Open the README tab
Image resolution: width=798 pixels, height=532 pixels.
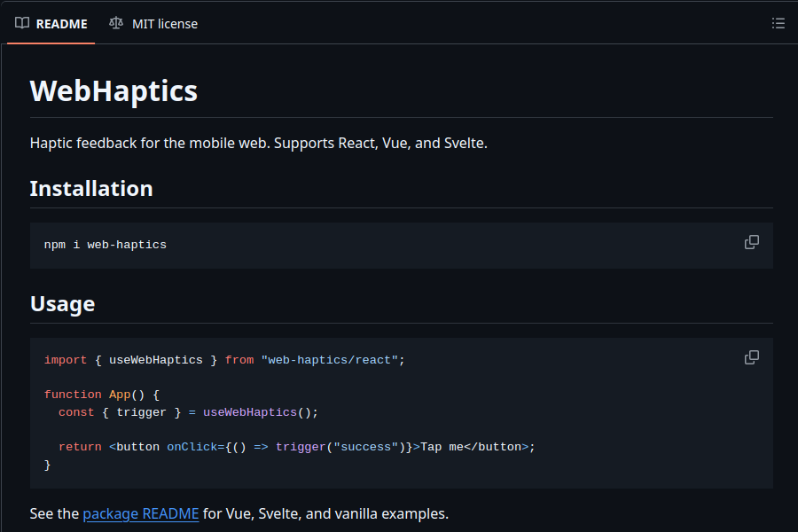(x=51, y=23)
